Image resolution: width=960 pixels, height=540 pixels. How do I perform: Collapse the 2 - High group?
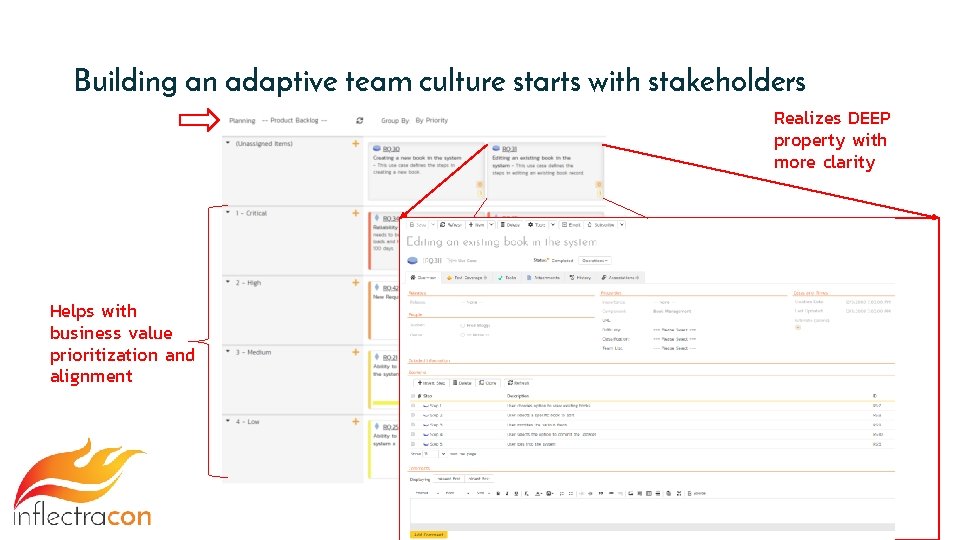pyautogui.click(x=228, y=283)
